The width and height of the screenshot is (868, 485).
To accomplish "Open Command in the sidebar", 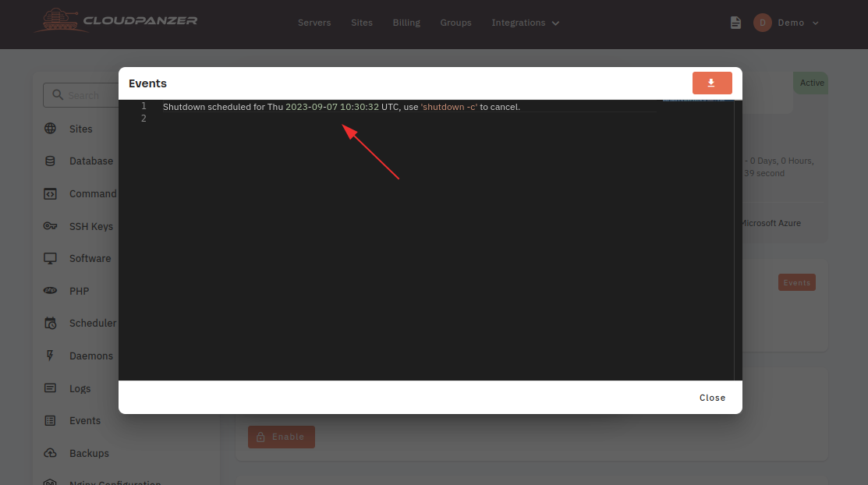I will click(x=93, y=194).
